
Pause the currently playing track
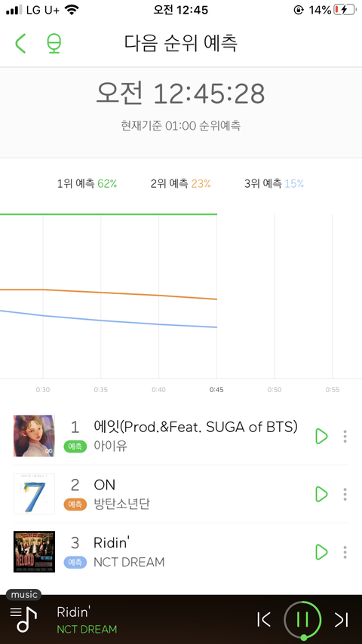tap(303, 619)
